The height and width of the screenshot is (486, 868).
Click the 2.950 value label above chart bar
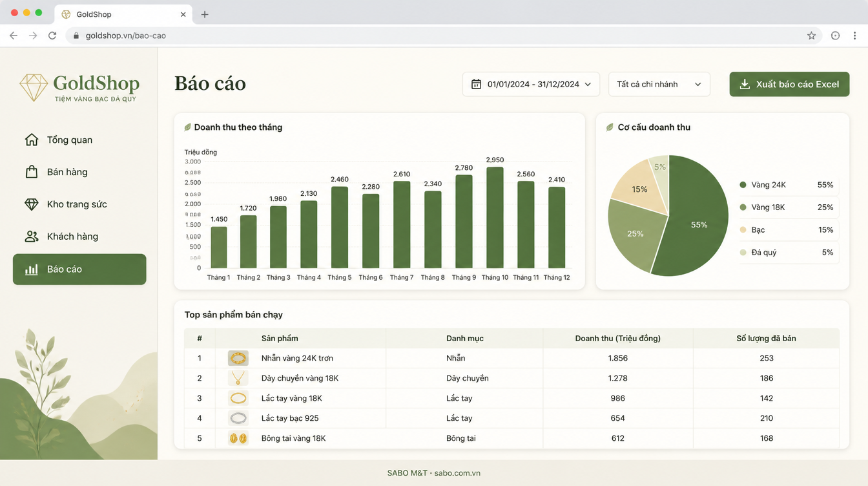[x=495, y=160]
